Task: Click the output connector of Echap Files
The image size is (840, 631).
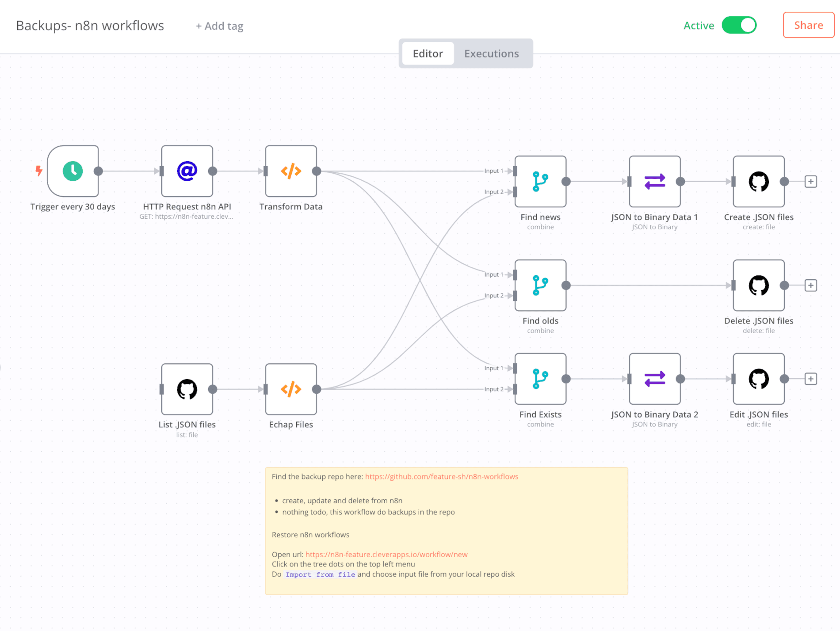Action: 317,389
